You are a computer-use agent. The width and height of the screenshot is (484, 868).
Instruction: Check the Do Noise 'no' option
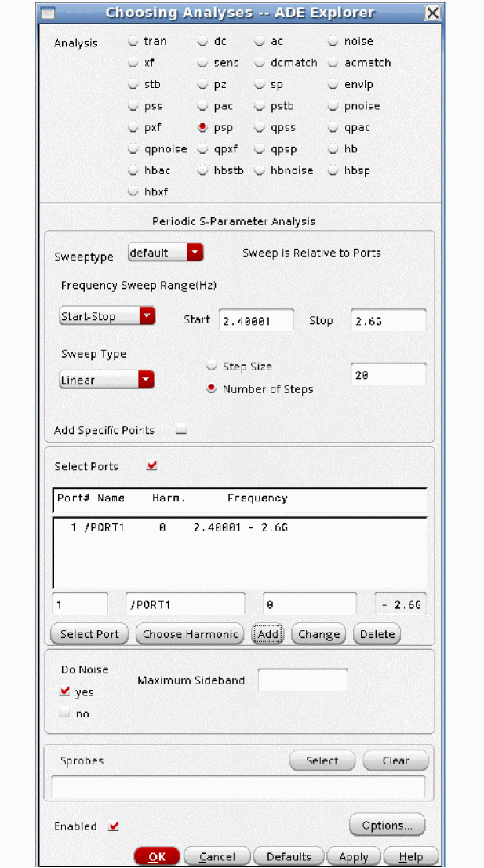tap(64, 713)
